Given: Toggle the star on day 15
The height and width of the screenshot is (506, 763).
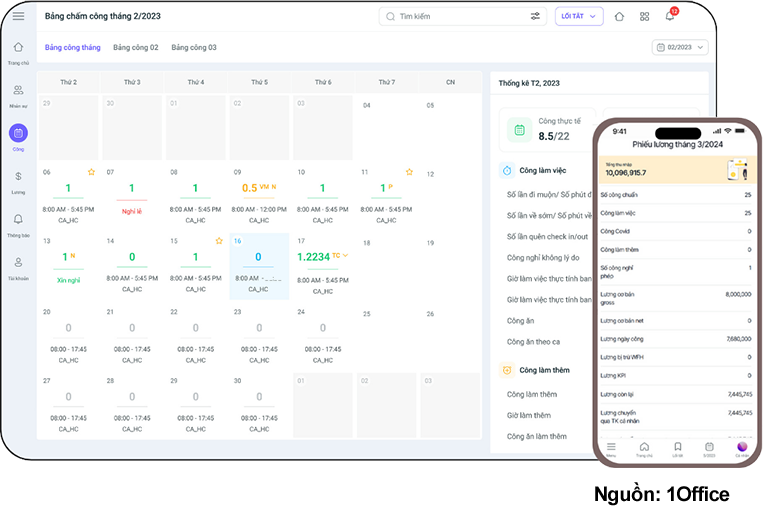Looking at the screenshot, I should (x=219, y=241).
